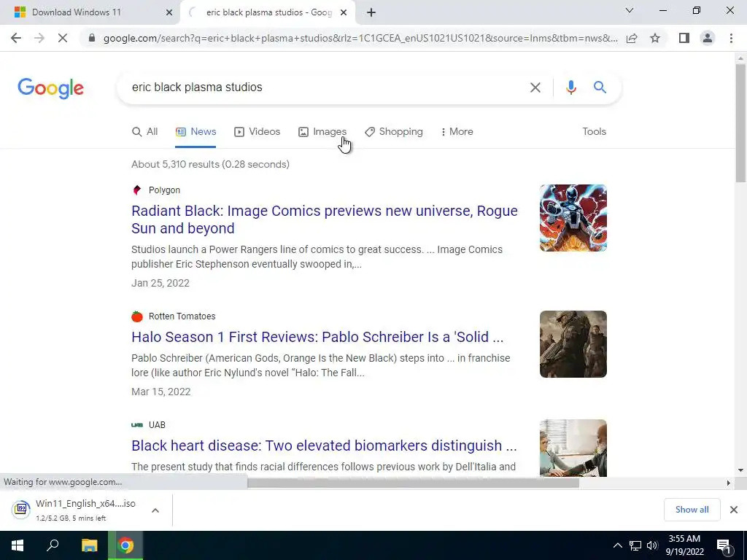Click the Mar 15, 2022 date

coord(161,392)
